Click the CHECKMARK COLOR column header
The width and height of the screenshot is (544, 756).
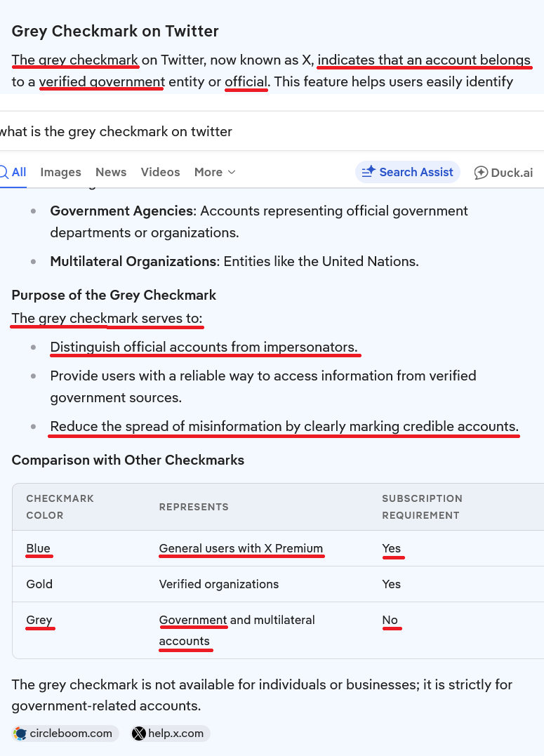click(x=60, y=507)
